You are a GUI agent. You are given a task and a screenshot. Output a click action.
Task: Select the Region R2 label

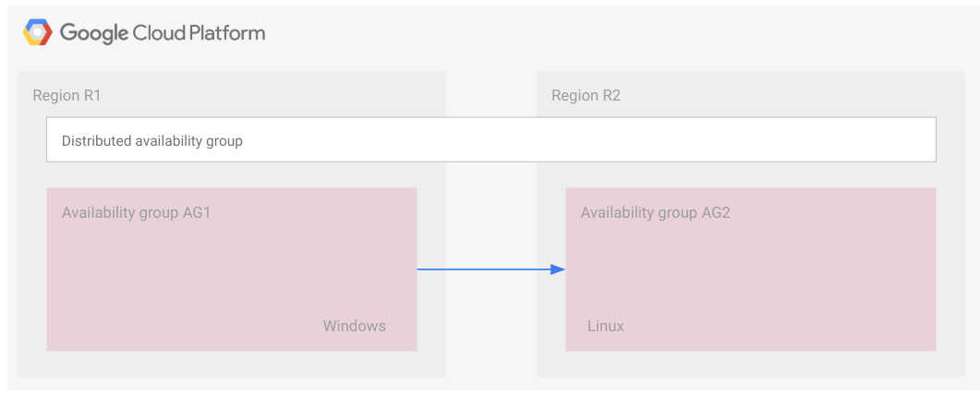point(586,95)
